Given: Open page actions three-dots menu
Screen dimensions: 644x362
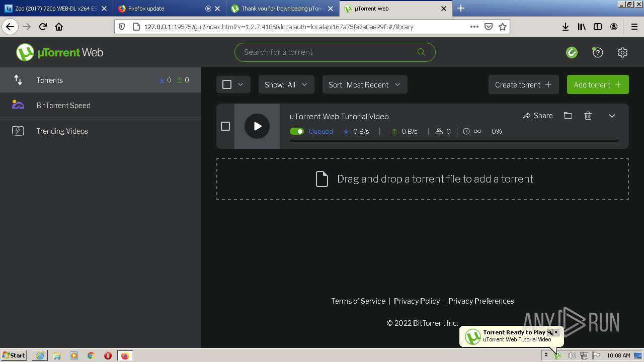Looking at the screenshot, I should (474, 27).
